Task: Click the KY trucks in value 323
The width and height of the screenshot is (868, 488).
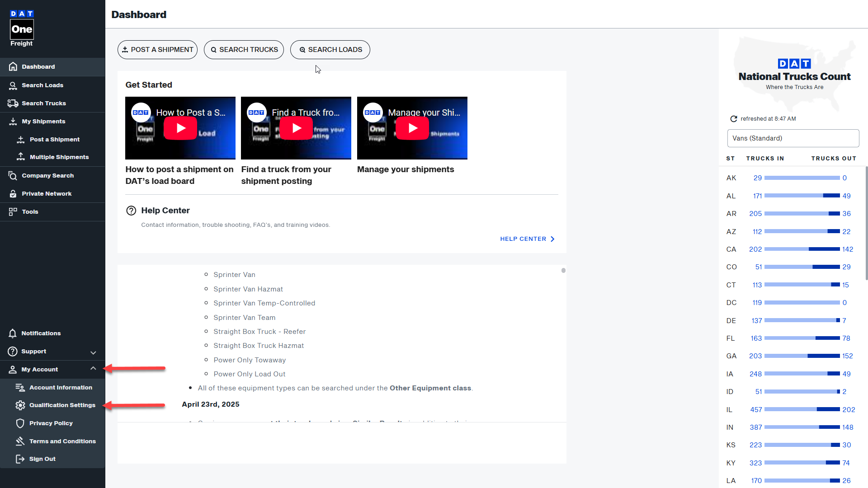Action: click(756, 463)
